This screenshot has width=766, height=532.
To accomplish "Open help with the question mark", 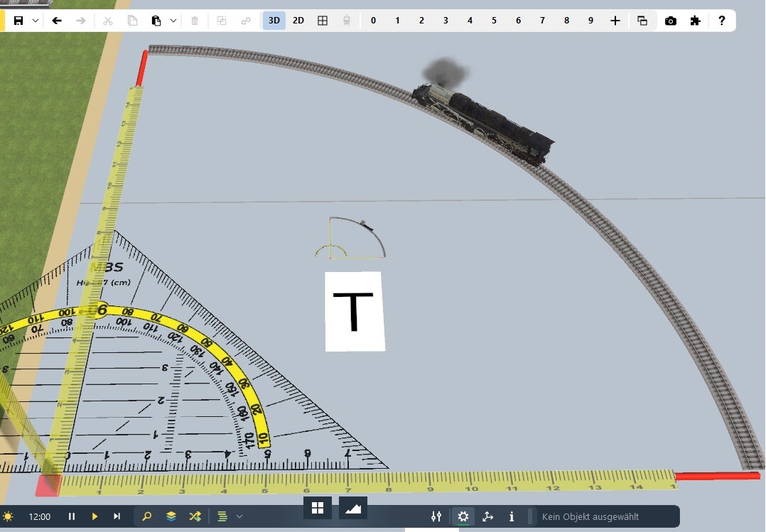I will (721, 21).
